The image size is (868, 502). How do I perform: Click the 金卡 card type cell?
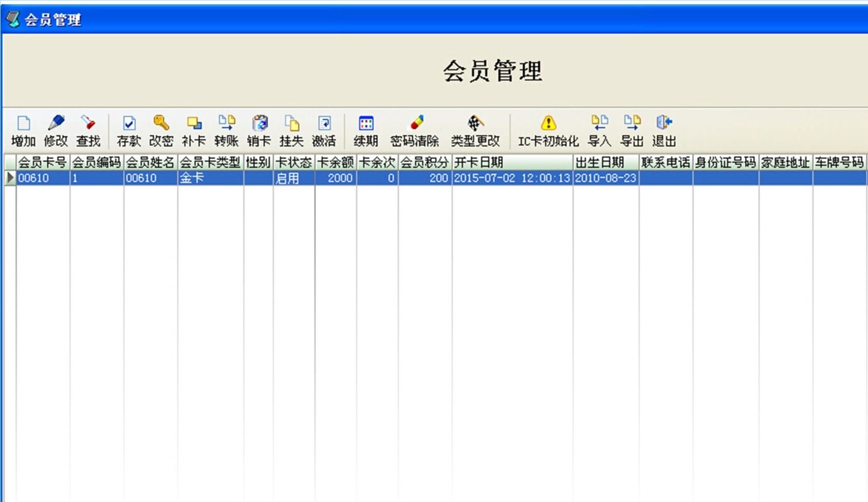point(210,178)
